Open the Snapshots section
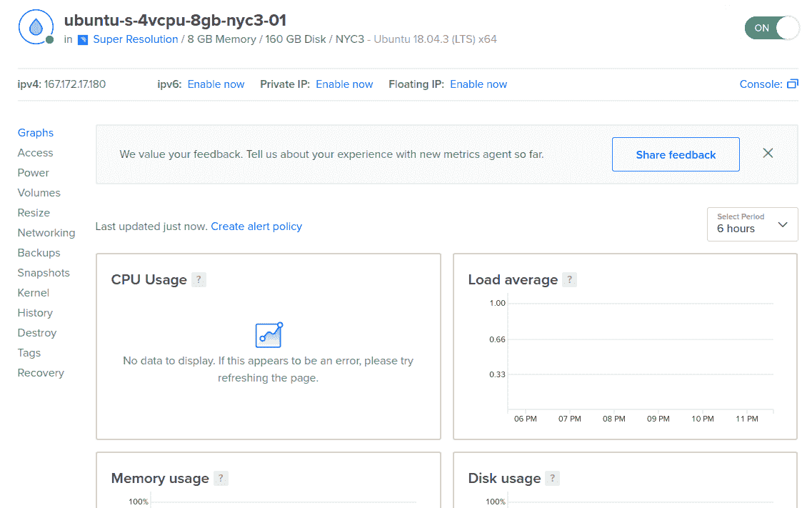 [x=44, y=273]
